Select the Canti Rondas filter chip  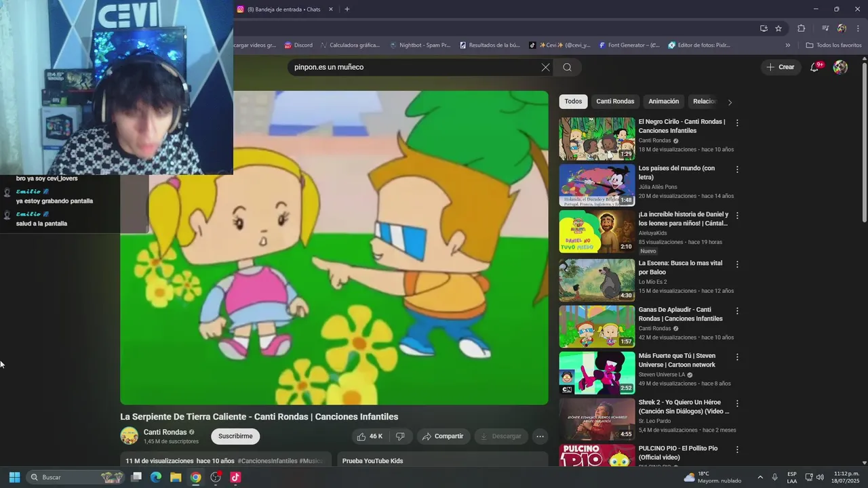(615, 102)
